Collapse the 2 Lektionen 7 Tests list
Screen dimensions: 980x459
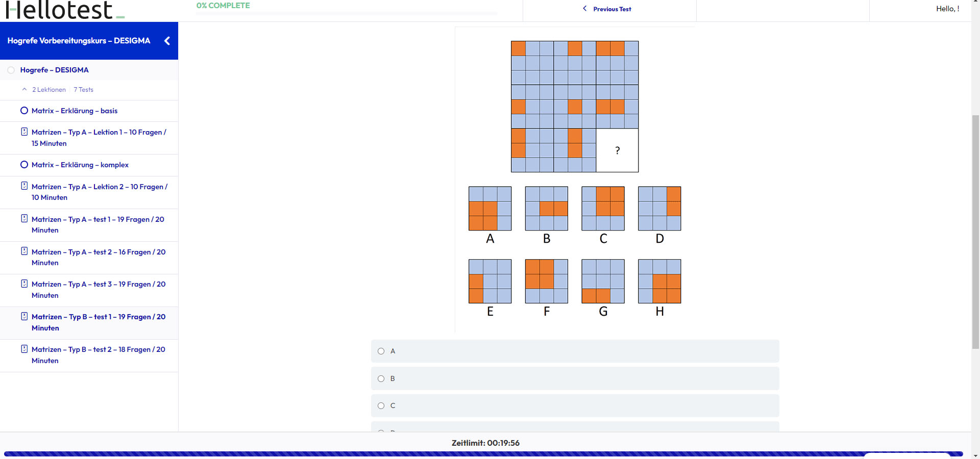[24, 89]
